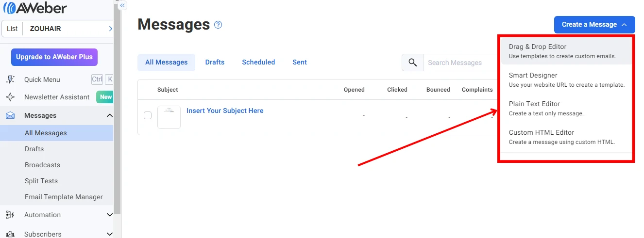Open Messages help question mark icon
The image size is (644, 238).
[x=218, y=25]
